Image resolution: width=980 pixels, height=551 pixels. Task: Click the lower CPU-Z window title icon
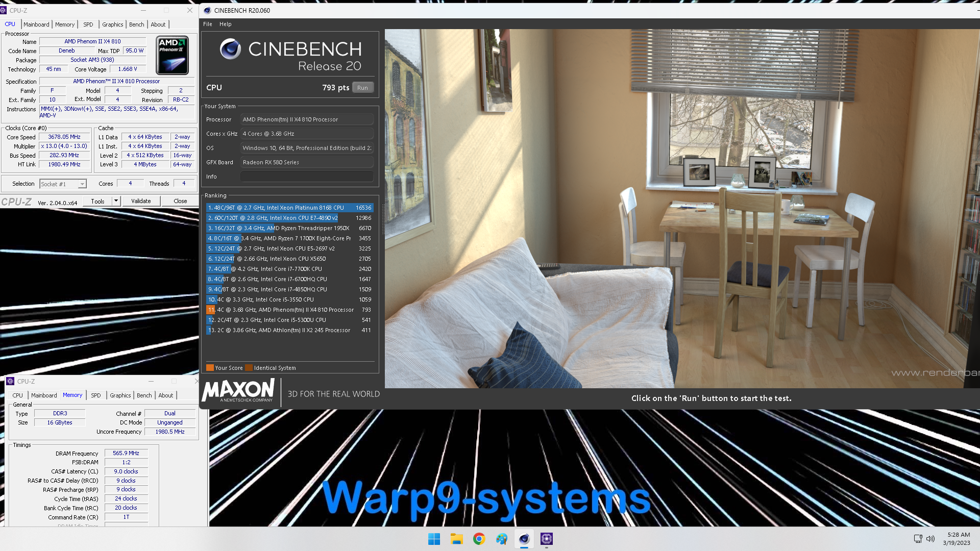[x=10, y=381]
